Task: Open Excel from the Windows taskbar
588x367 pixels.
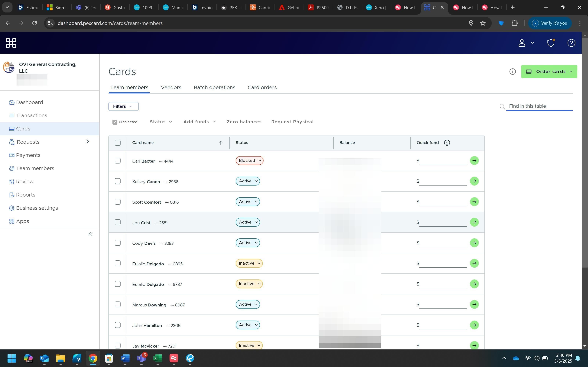Action: 157,358
